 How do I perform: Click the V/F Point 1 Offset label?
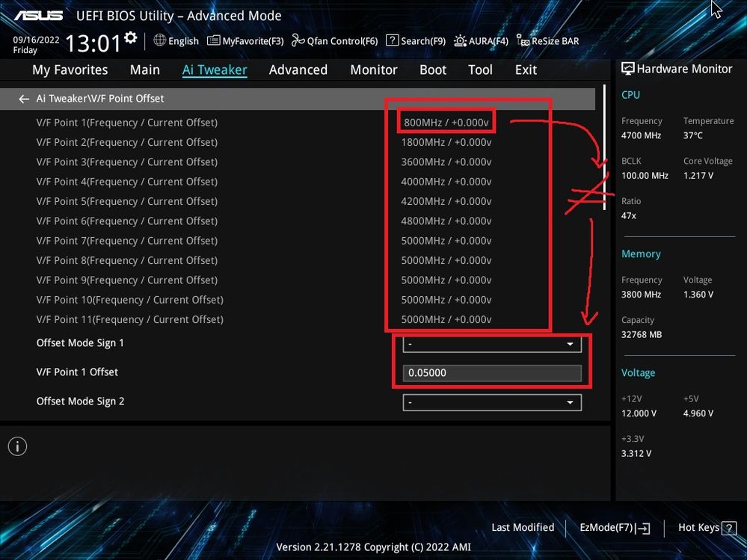(x=77, y=372)
